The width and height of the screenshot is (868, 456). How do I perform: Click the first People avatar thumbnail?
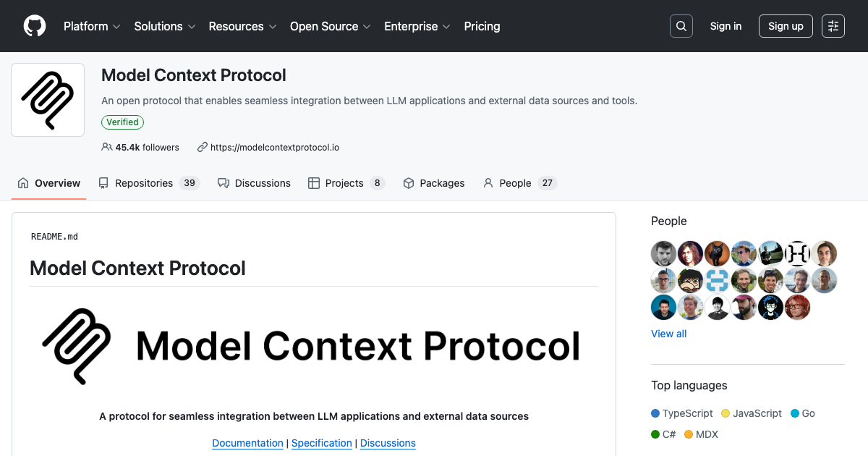(663, 253)
